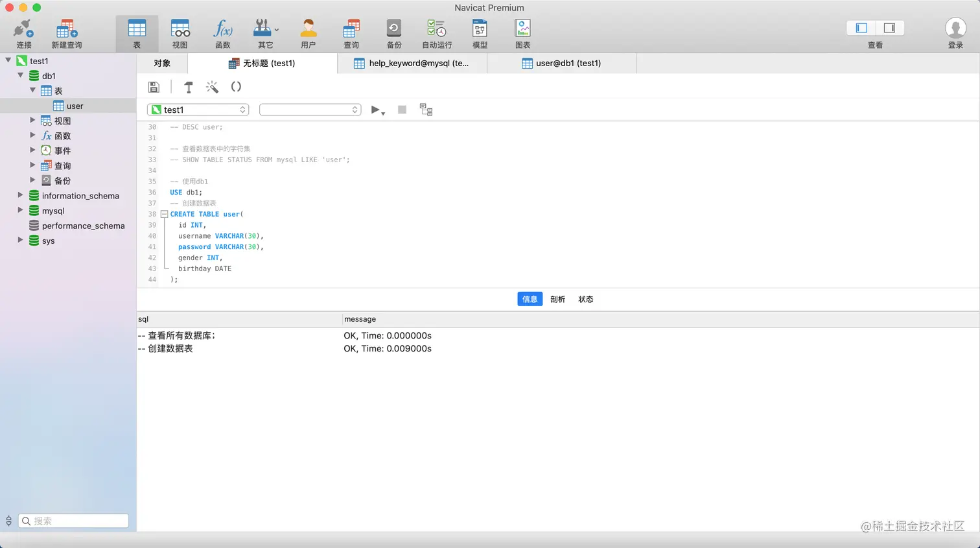
Task: Click the sql column header
Action: click(x=239, y=319)
